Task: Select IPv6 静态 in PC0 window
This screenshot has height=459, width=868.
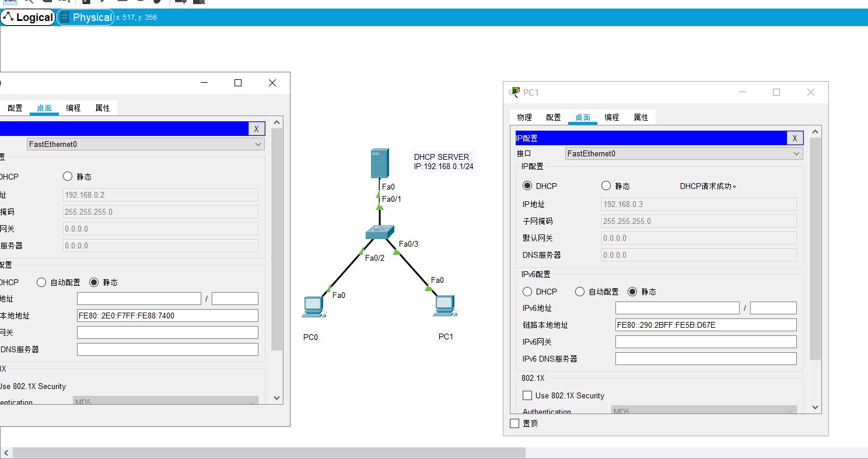Action: tap(94, 282)
